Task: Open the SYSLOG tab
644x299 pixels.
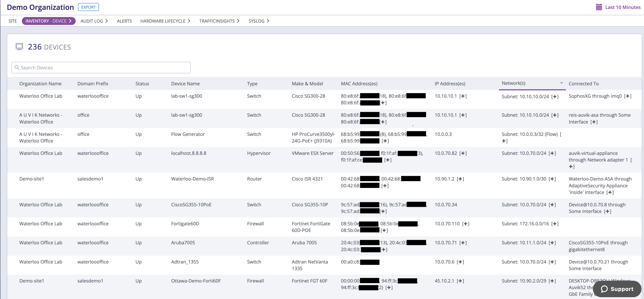Action: click(259, 21)
